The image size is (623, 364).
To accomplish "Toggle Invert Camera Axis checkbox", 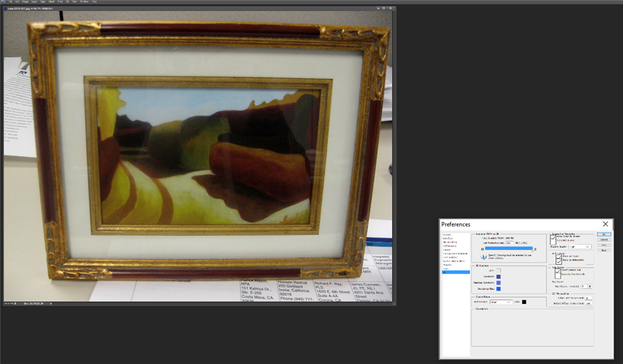I will coord(558,271).
